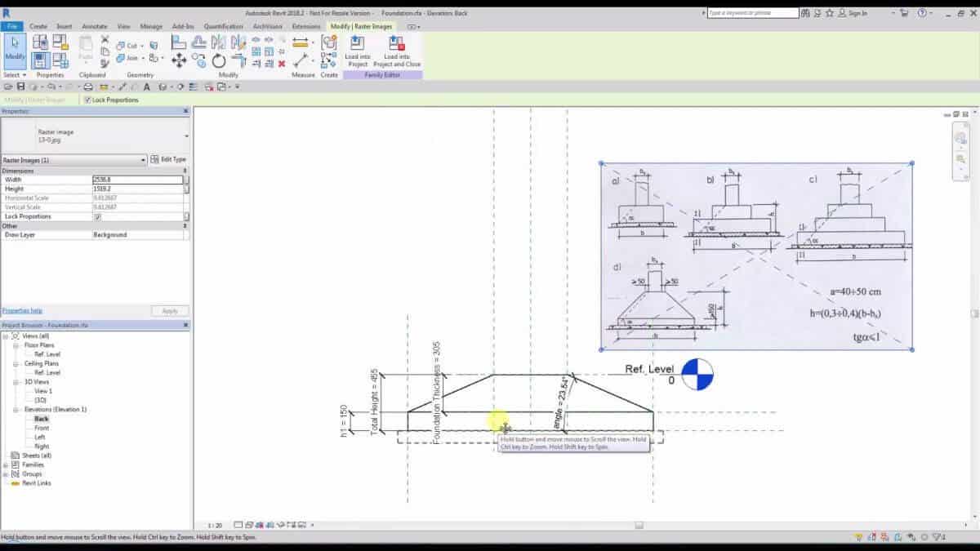Click the Width value field
This screenshot has height=551, width=980.
pos(136,180)
